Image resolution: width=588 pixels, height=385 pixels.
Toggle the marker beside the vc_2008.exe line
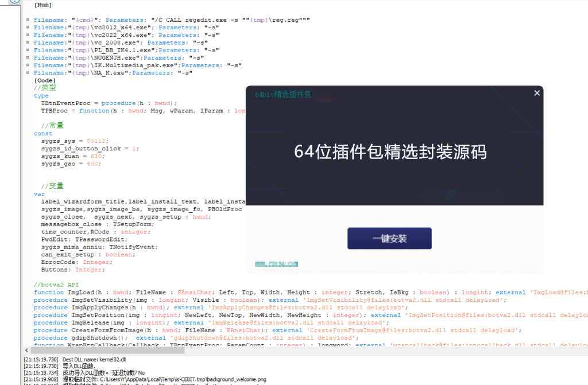pos(28,42)
